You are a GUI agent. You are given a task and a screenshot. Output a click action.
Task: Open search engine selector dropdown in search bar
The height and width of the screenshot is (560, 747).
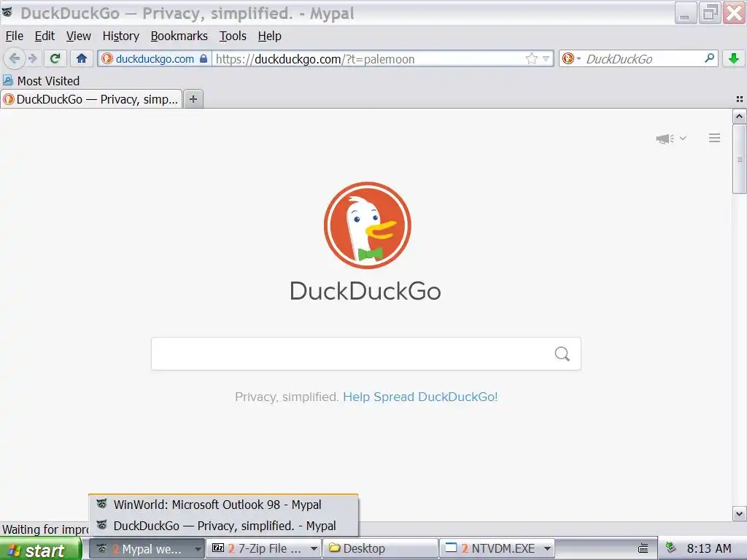pos(571,58)
